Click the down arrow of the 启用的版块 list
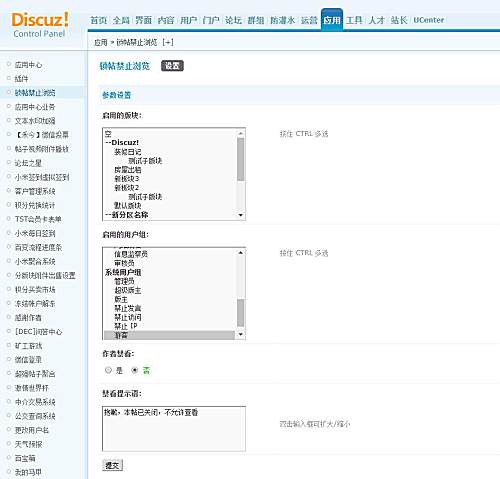This screenshot has width=500, height=479. coord(241,215)
